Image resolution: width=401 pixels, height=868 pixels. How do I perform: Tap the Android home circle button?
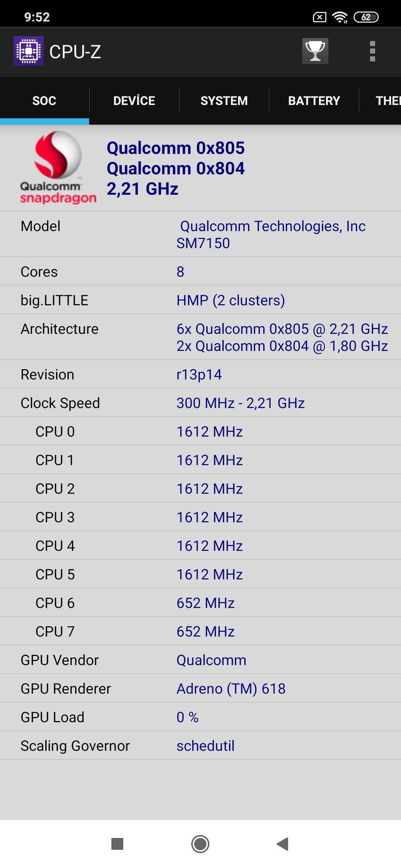pos(200,844)
